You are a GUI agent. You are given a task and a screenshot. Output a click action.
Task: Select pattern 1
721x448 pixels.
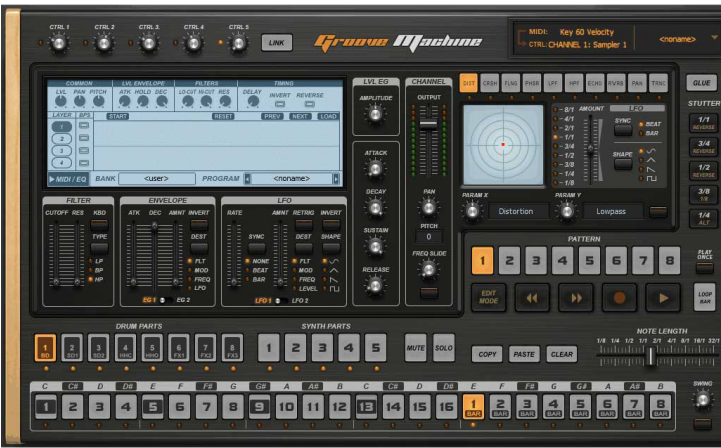482,260
